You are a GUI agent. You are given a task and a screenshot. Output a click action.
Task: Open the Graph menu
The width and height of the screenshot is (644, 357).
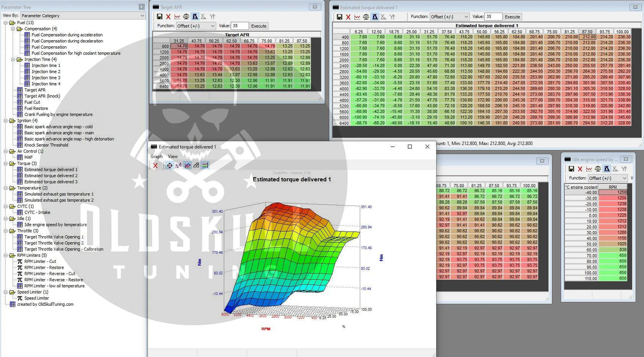156,156
